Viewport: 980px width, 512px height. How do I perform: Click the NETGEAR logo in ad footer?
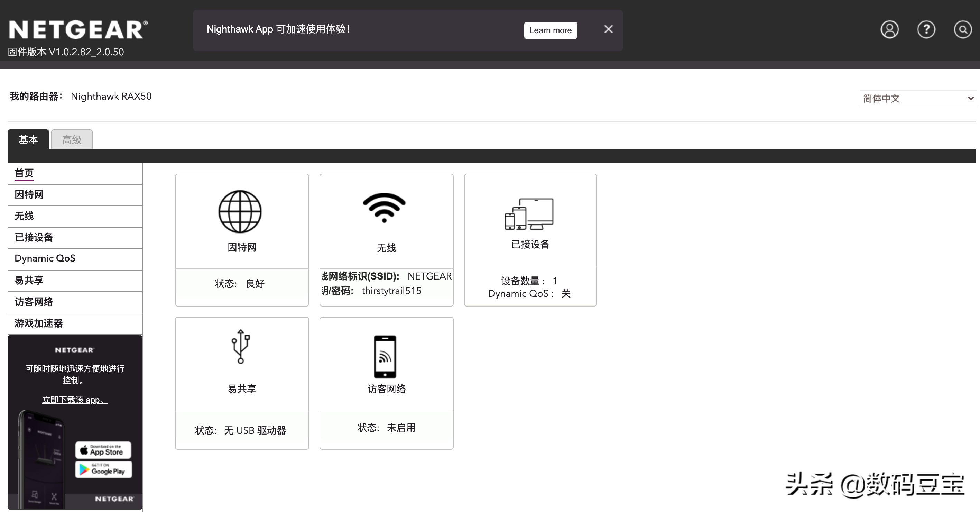click(x=114, y=499)
